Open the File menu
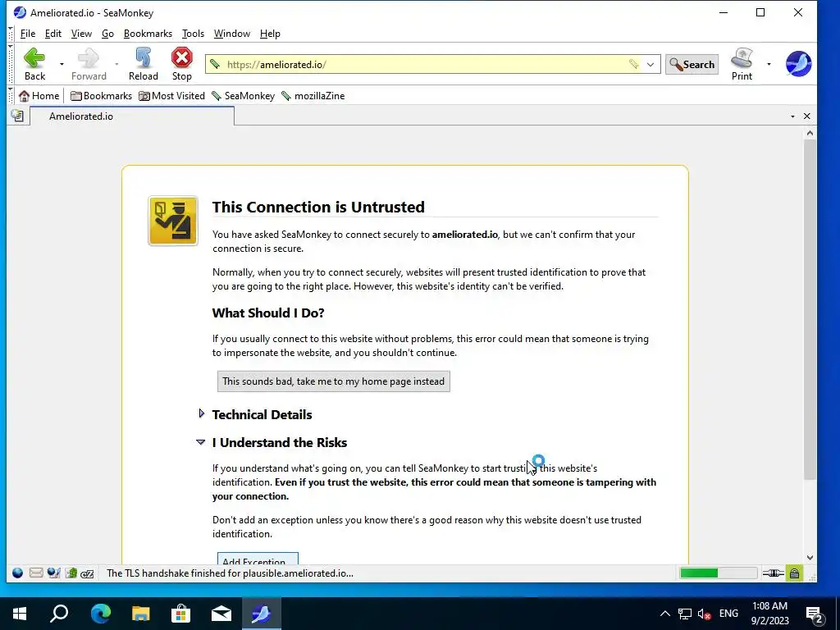Image resolution: width=840 pixels, height=630 pixels. point(27,33)
